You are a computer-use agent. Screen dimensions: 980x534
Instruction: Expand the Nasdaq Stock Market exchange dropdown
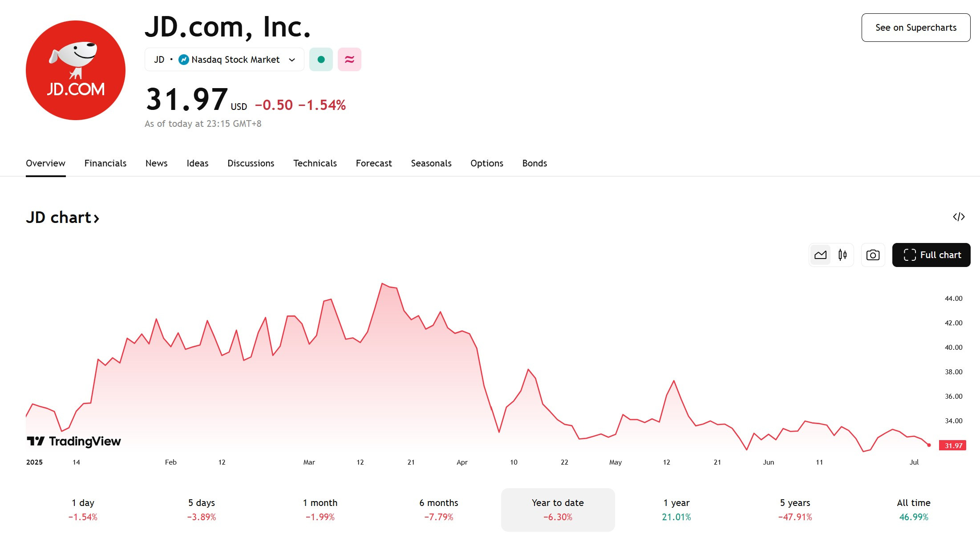[x=224, y=60]
